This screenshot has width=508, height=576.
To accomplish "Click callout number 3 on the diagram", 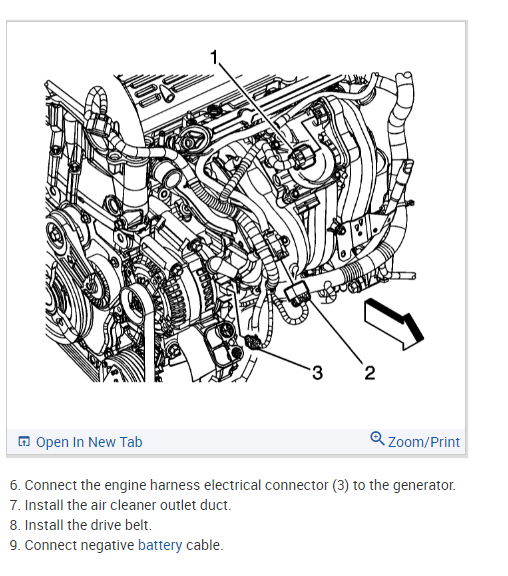I will 317,372.
